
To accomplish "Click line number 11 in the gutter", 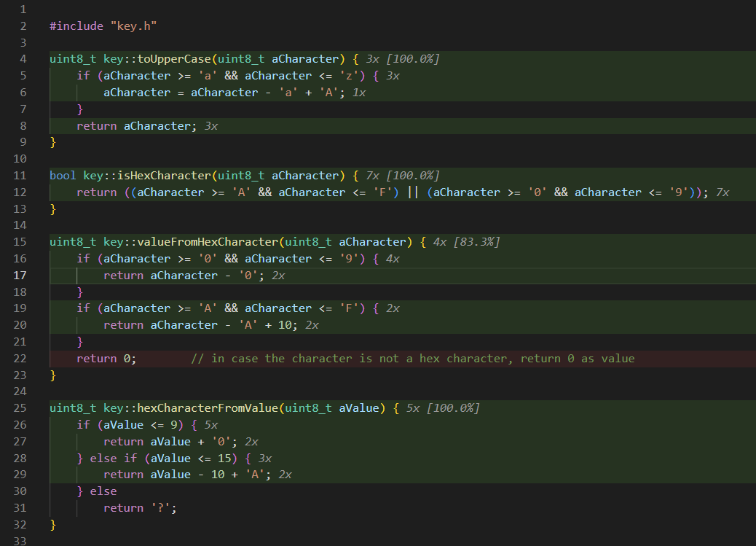I will [x=20, y=175].
